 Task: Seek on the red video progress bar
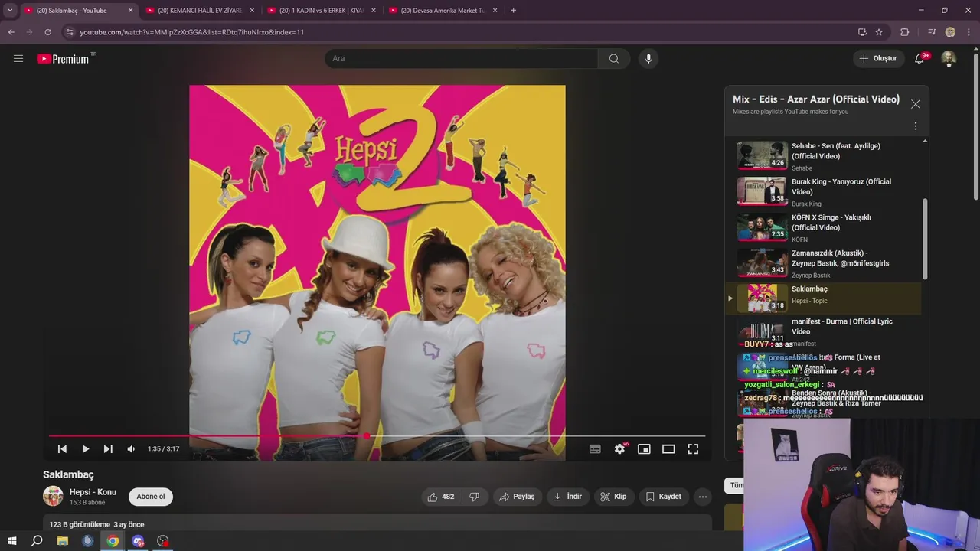click(377, 436)
